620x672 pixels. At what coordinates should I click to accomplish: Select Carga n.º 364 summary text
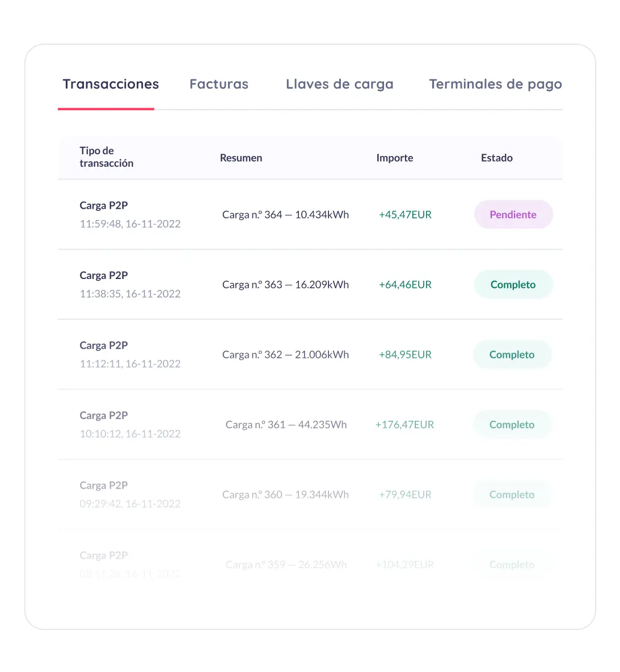(285, 215)
